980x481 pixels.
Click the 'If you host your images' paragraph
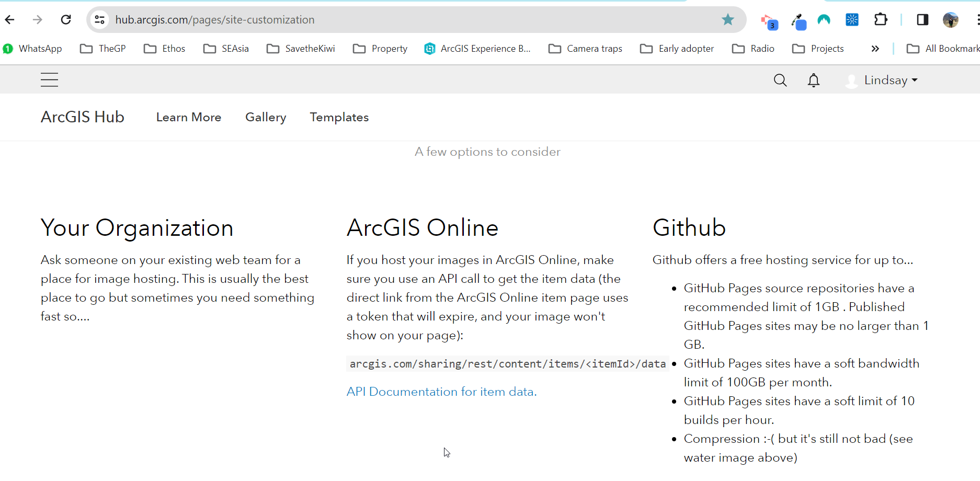point(487,297)
